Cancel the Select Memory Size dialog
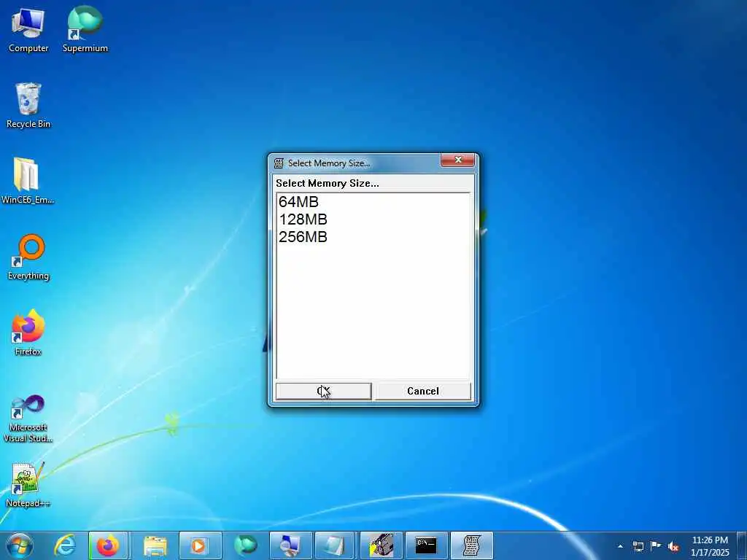Image resolution: width=747 pixels, height=560 pixels. click(x=423, y=391)
